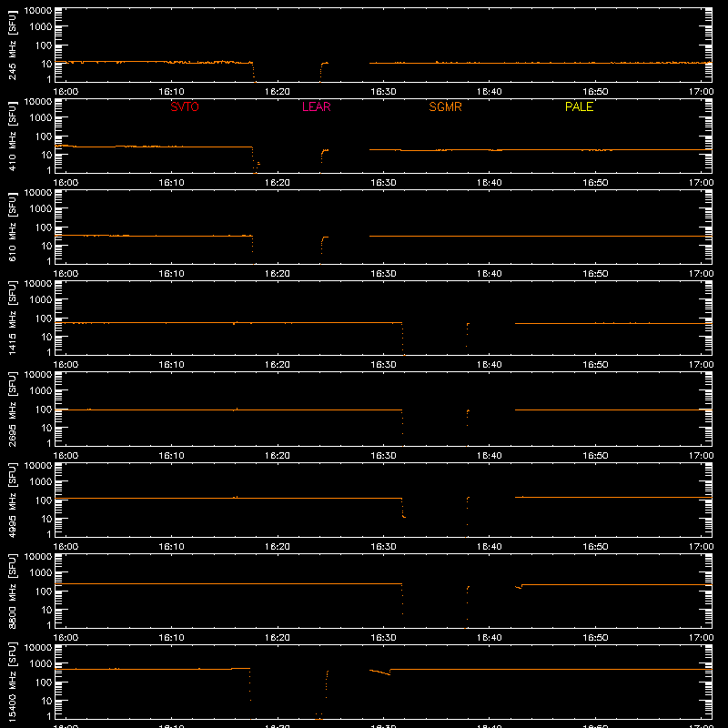The width and height of the screenshot is (728, 728).
Task: Select the 245 MHz [SFU] axis title
Action: pyautogui.click(x=12, y=45)
